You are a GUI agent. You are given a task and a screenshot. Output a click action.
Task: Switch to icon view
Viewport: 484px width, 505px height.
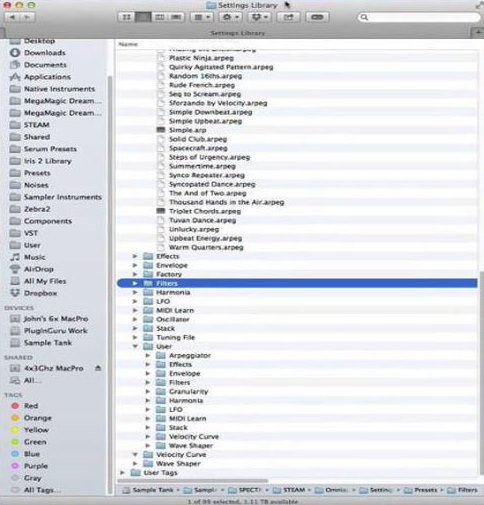pyautogui.click(x=126, y=17)
